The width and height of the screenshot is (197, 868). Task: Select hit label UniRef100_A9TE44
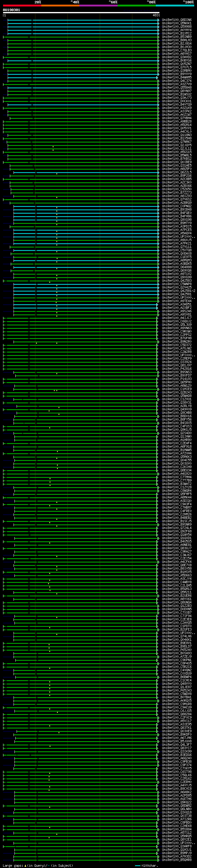tap(177, 301)
